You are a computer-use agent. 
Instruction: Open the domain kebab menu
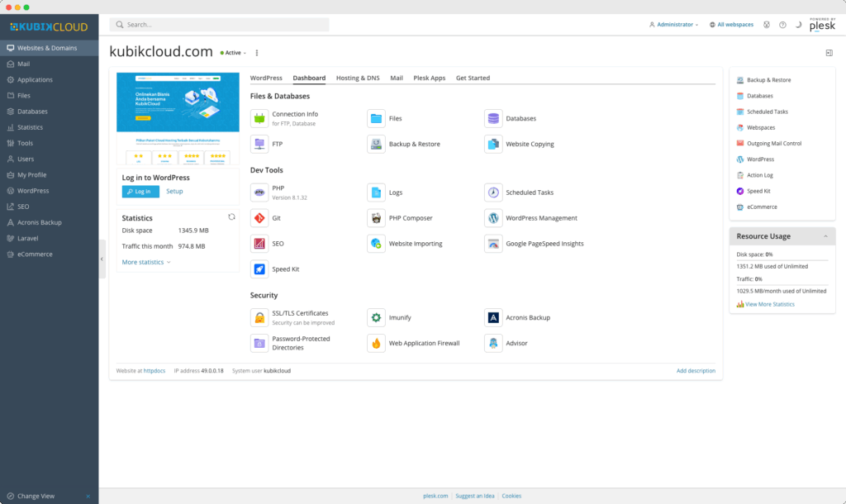(x=257, y=53)
